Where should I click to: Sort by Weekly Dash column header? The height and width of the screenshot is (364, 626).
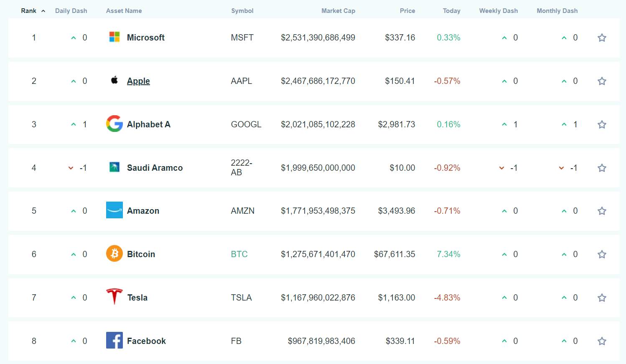[x=499, y=11]
